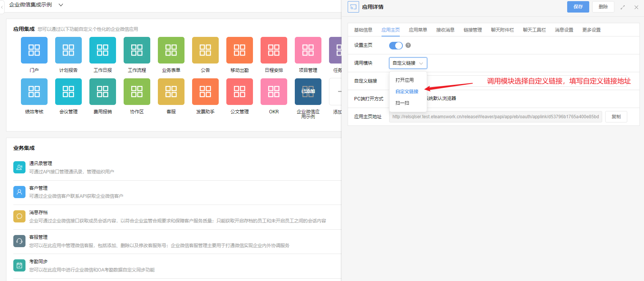This screenshot has width=644, height=281.
Task: Select the 企业微信应用示例 added app icon
Action: coord(308,92)
